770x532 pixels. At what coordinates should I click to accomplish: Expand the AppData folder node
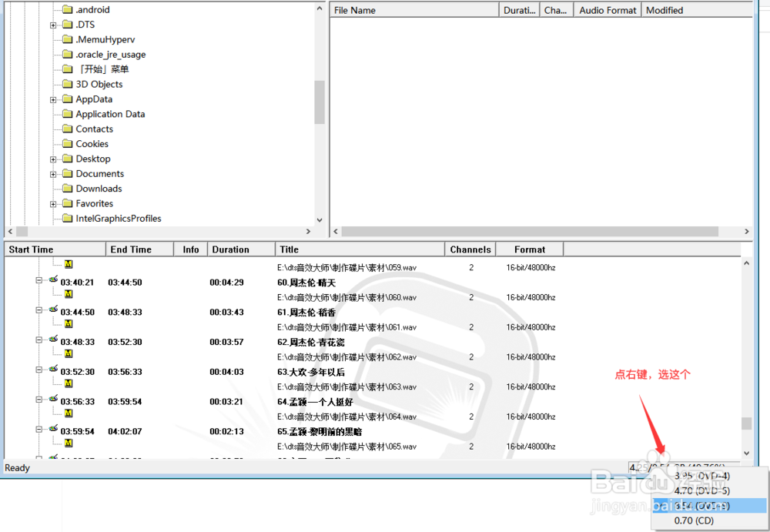click(x=53, y=100)
